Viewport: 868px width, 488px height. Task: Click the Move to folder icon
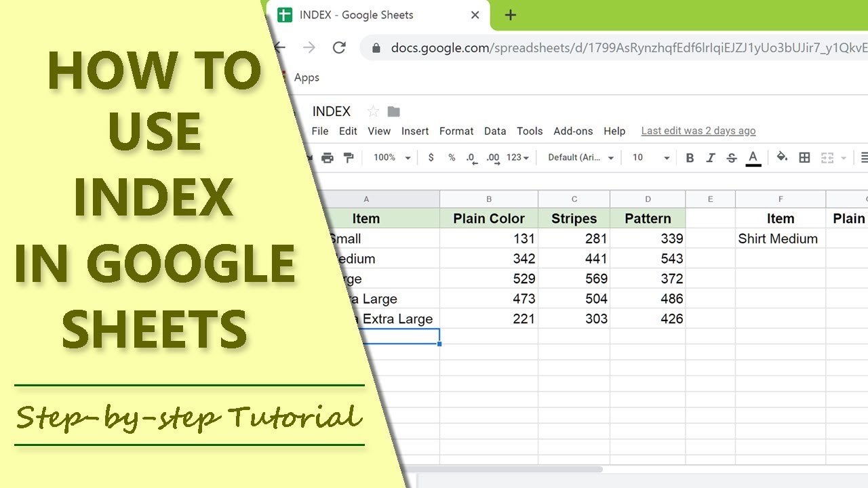[x=393, y=111]
